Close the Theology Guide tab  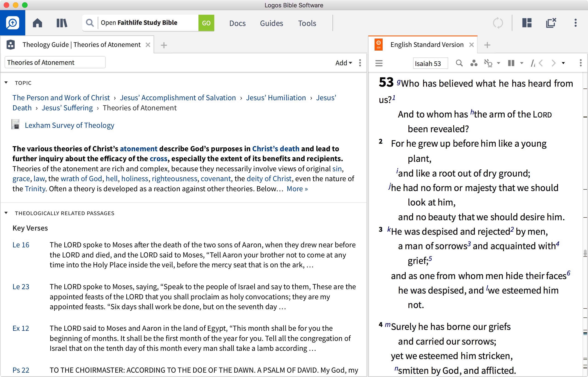tap(148, 45)
